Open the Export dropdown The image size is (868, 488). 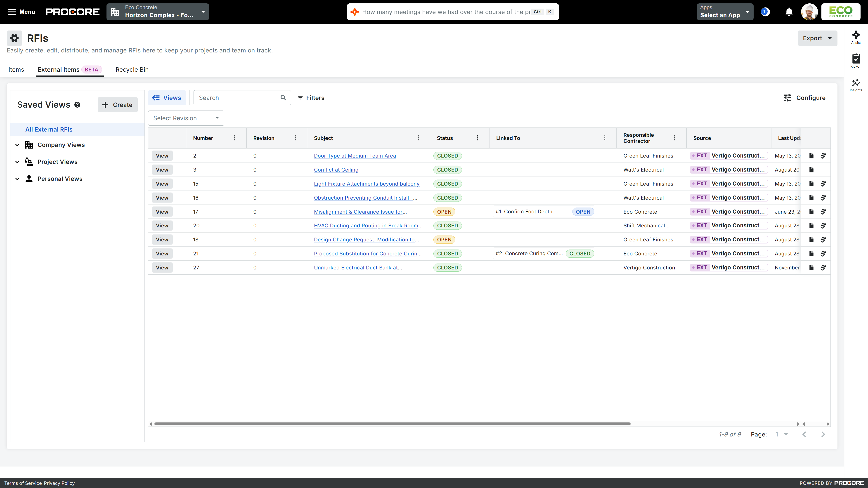tap(817, 38)
